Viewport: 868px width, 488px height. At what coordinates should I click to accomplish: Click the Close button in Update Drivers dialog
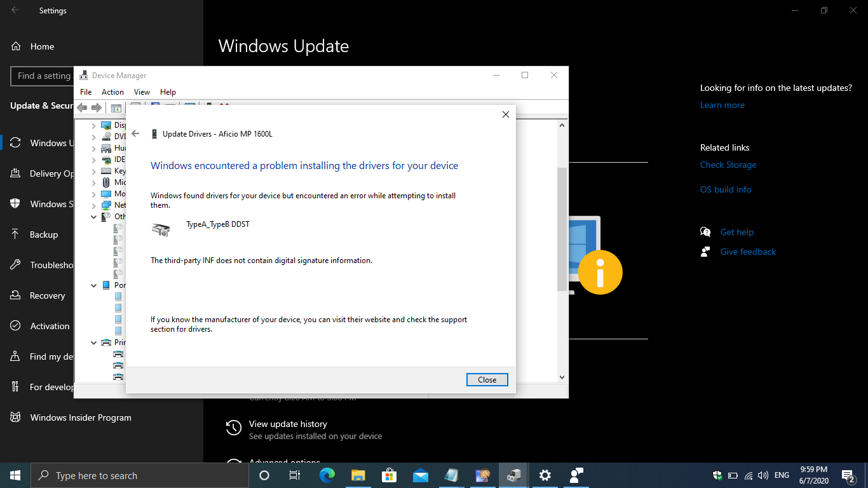[487, 379]
